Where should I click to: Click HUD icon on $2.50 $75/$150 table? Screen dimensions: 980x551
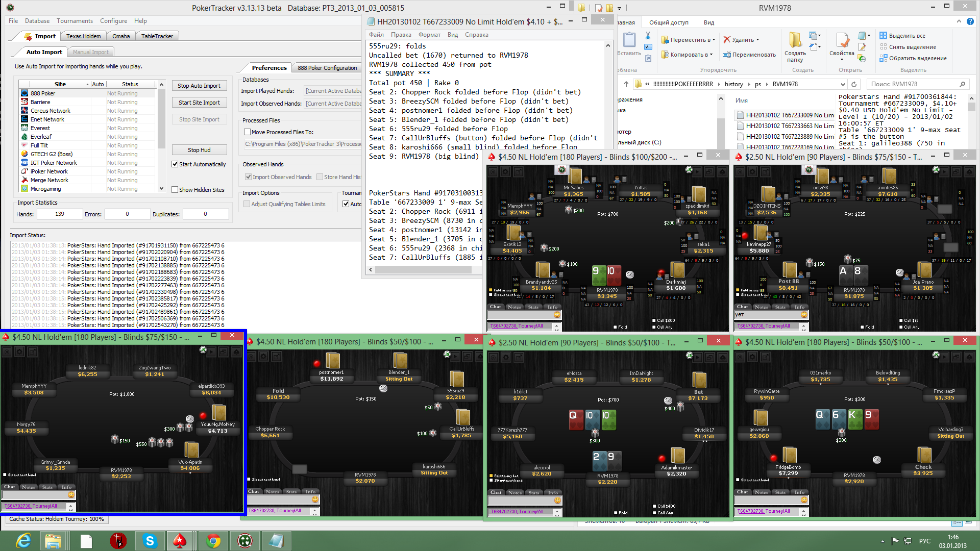click(809, 169)
